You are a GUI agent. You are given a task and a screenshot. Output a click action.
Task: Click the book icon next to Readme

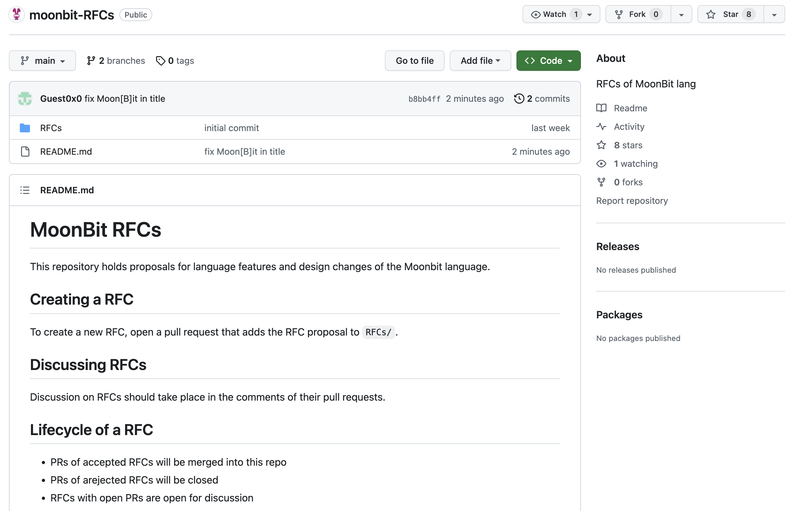(x=601, y=108)
